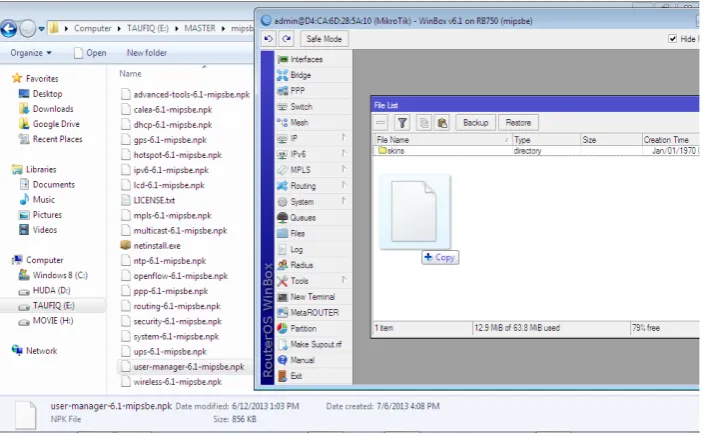Open Partition in WinBox sidebar
This screenshot has height=436, width=705.
pos(303,329)
